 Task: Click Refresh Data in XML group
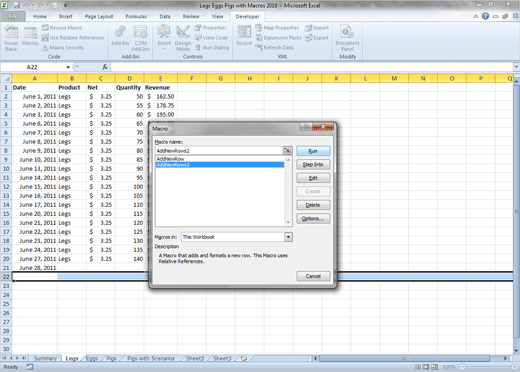pyautogui.click(x=275, y=48)
